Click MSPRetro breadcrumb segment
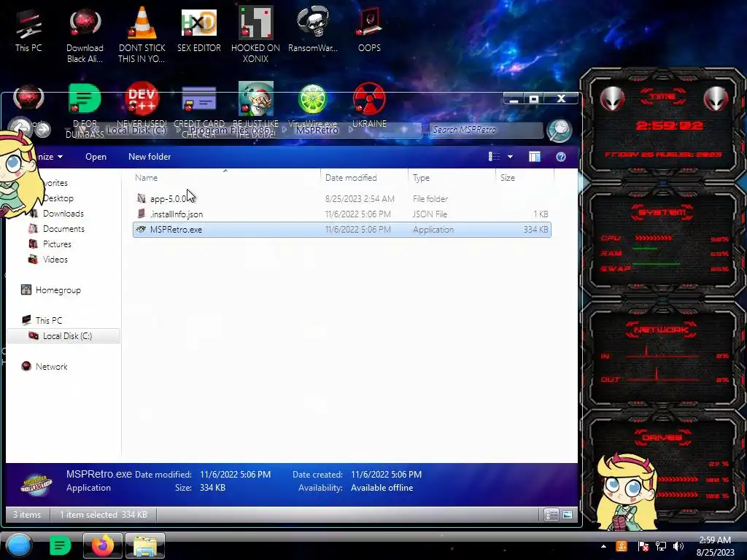The width and height of the screenshot is (747, 560). 317,130
